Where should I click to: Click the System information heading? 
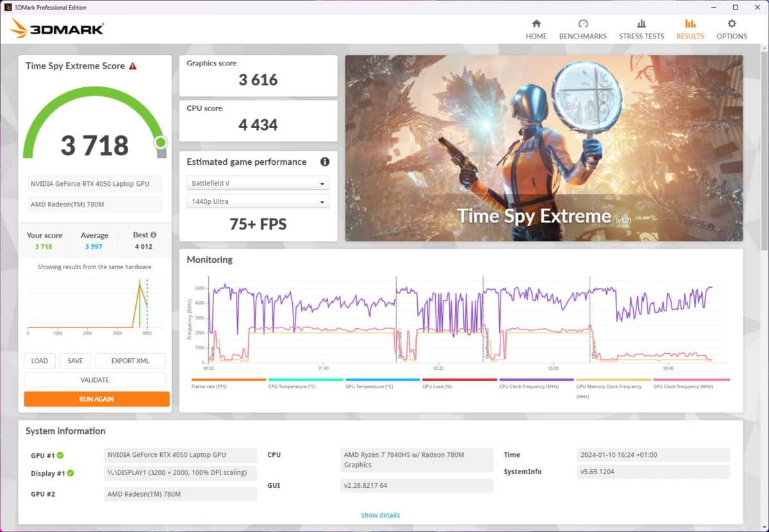pos(65,431)
